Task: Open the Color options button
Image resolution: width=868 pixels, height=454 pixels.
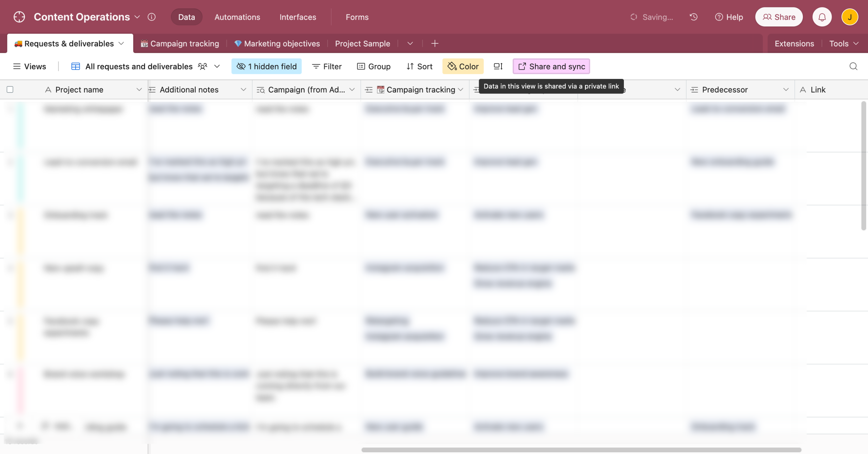Action: (x=463, y=66)
